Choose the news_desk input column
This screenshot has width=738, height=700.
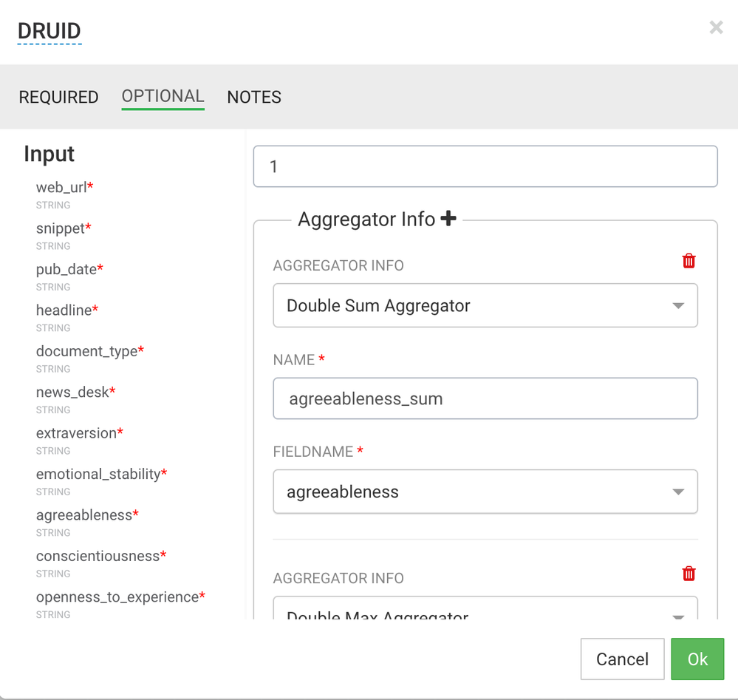(x=72, y=392)
